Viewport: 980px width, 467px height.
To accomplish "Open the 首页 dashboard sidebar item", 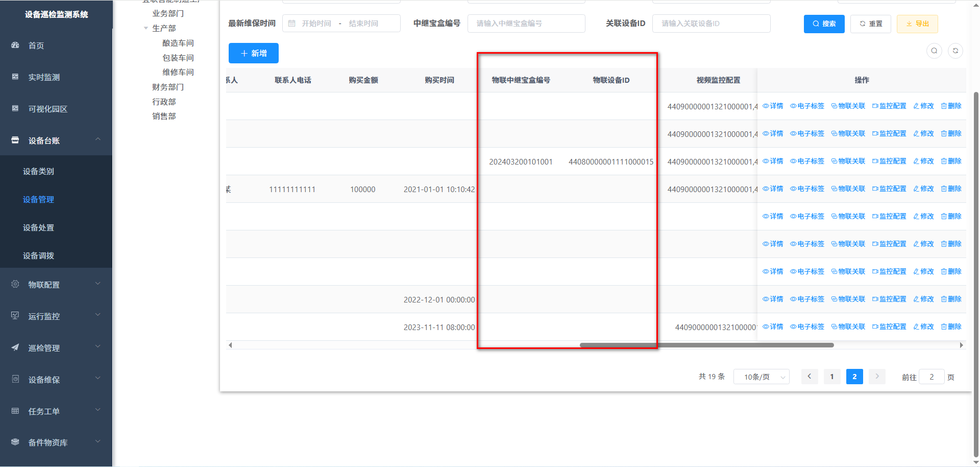I will [x=36, y=45].
